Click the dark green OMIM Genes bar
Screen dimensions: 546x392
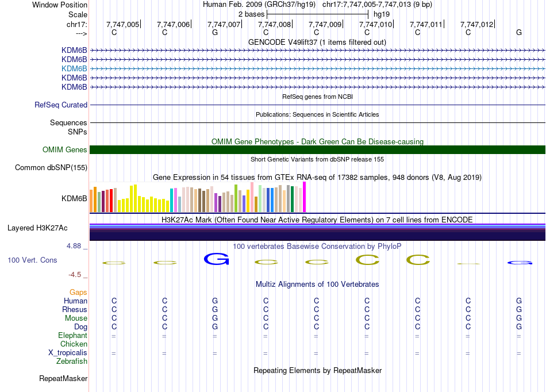pos(317,149)
